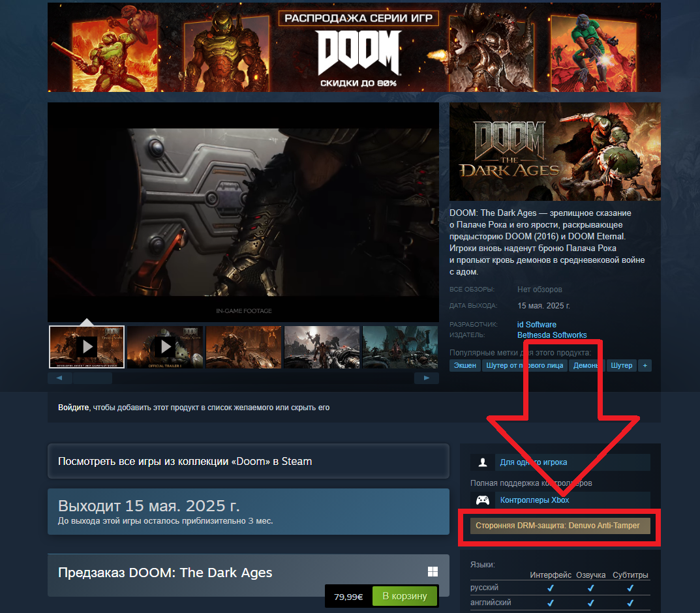Screen dimensions: 700x613
Task: Click the Xbox controller gamepad icon
Action: point(483,500)
